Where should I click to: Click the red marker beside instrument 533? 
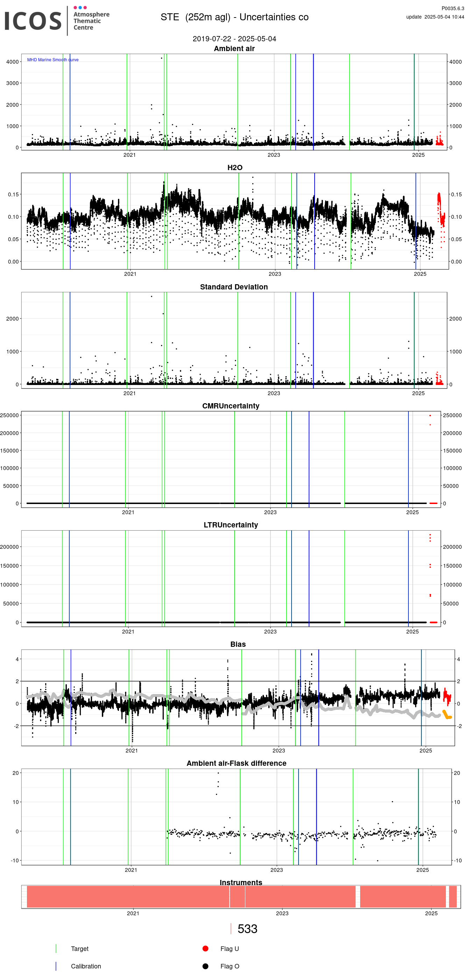231,929
